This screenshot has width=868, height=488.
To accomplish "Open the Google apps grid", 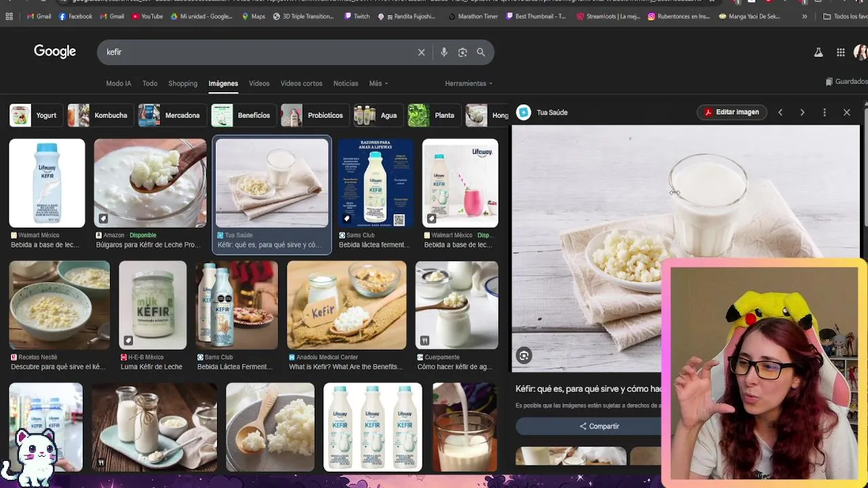I will [x=840, y=52].
